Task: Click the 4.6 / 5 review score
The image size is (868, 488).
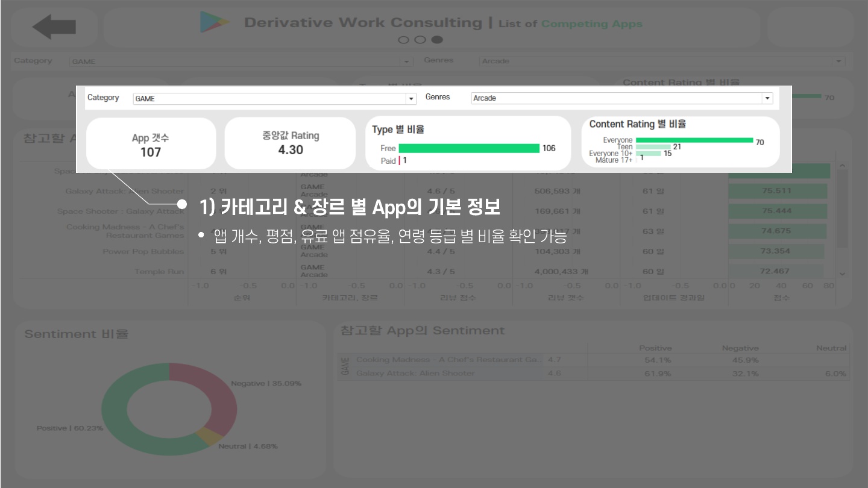Action: pos(441,191)
